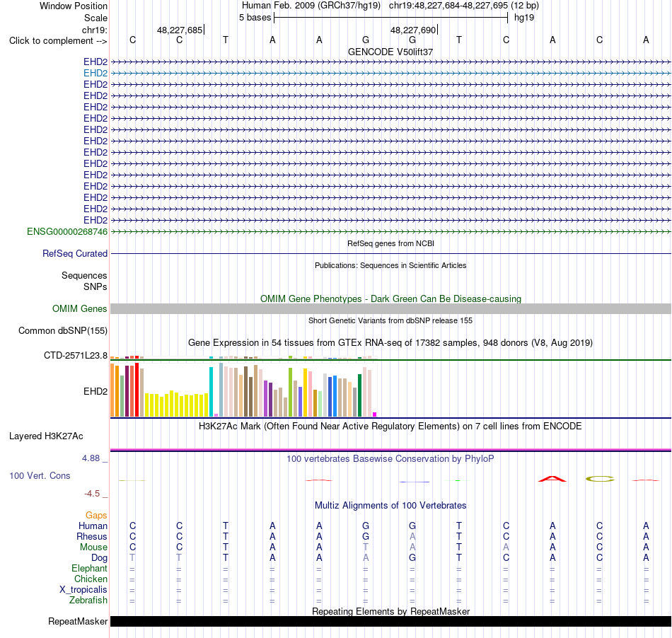Click the orange 'Gaps' row label
The width and height of the screenshot is (672, 638).
point(96,516)
